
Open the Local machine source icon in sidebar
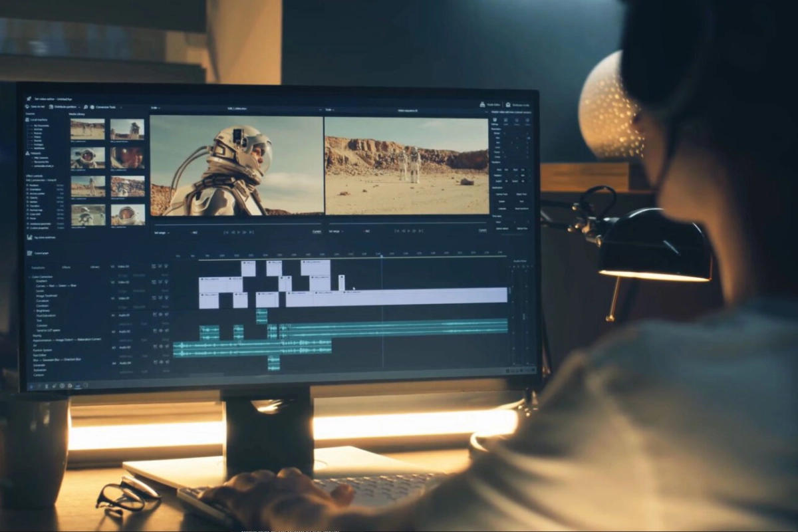pyautogui.click(x=27, y=120)
